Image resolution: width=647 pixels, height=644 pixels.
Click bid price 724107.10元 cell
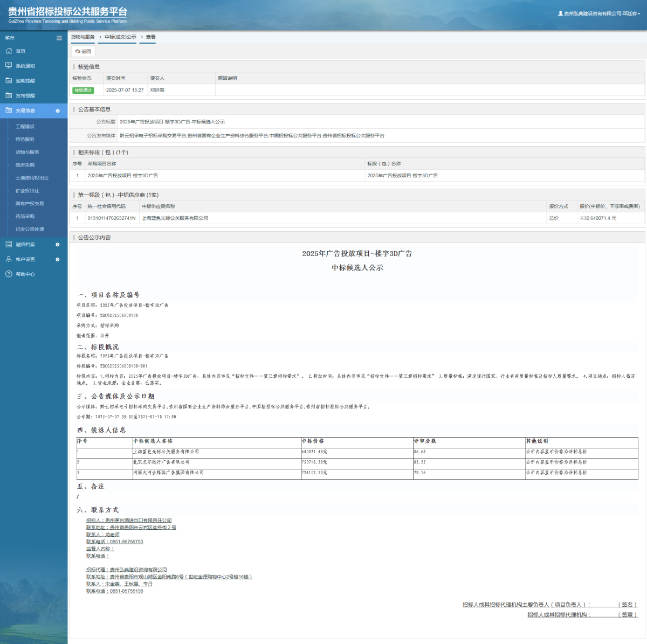(x=314, y=473)
